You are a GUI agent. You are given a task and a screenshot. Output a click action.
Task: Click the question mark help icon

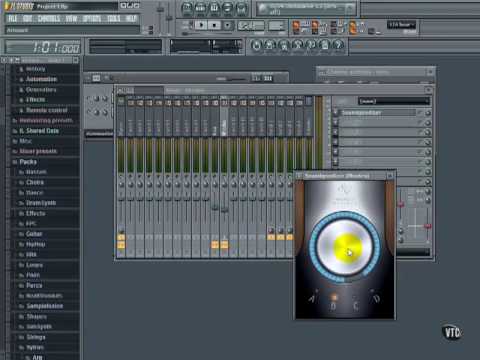point(338,45)
